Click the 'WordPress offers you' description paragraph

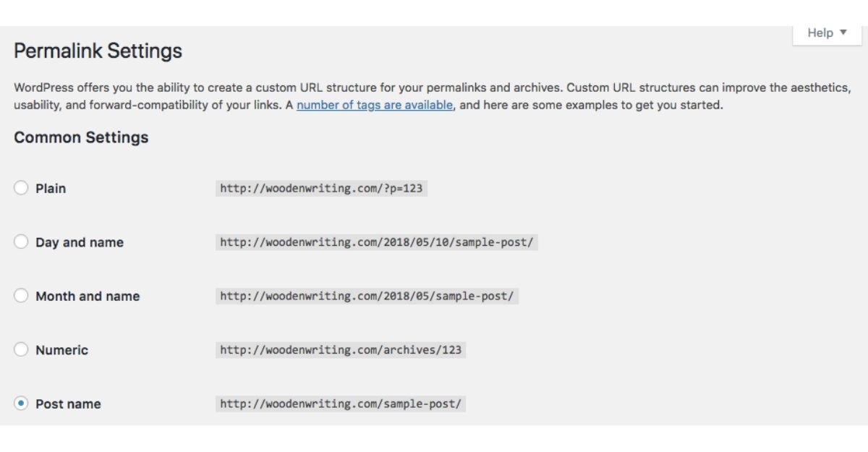click(x=289, y=88)
